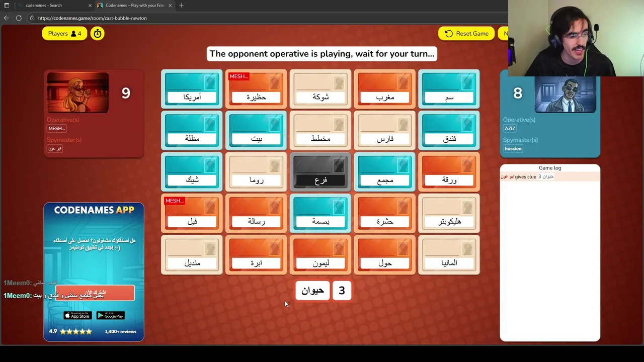
Task: Open the tab actions menu icon
Action: pyautogui.click(x=7, y=5)
